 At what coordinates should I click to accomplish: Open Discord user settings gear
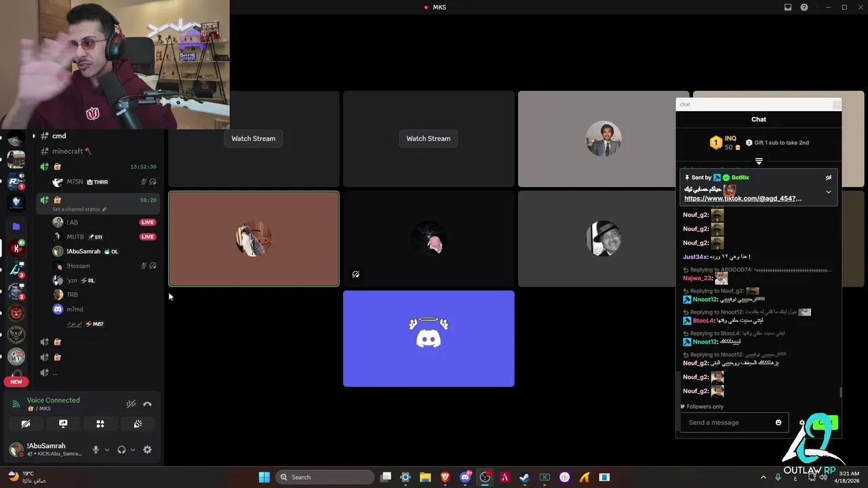147,449
